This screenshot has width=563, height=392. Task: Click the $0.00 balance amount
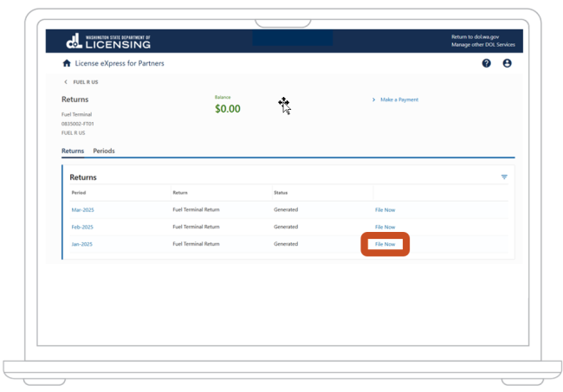tap(228, 109)
